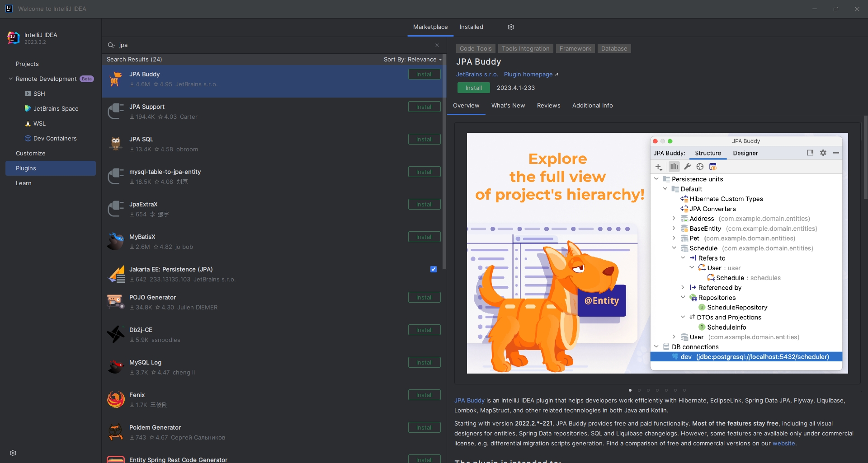Screen dimensions: 868x463
Task: Open Sort By Relevance dropdown
Action: (x=413, y=59)
